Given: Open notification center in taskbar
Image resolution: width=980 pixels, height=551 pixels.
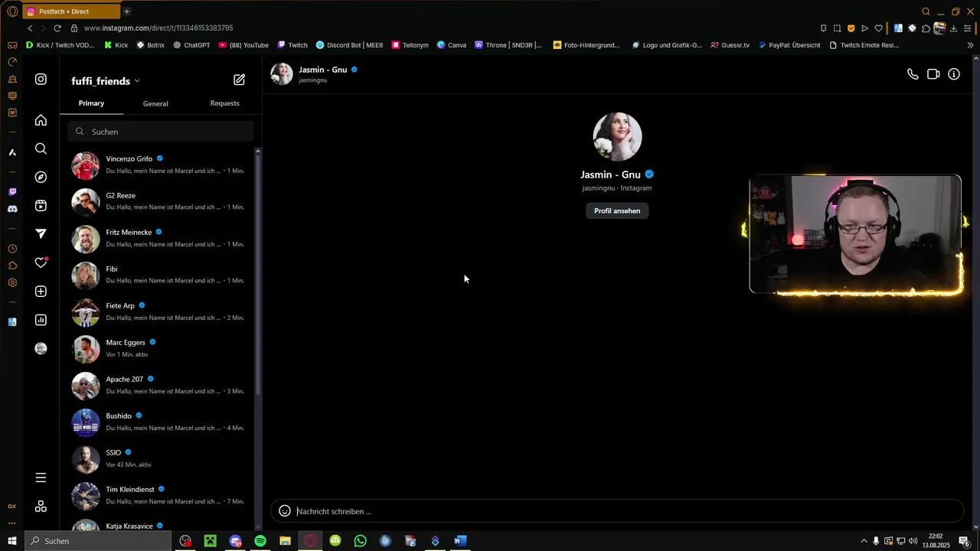Looking at the screenshot, I should coord(965,541).
